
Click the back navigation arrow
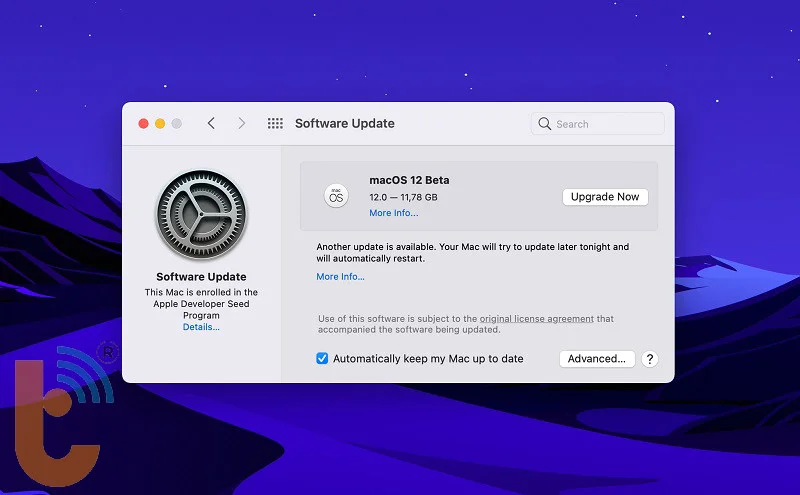[211, 123]
